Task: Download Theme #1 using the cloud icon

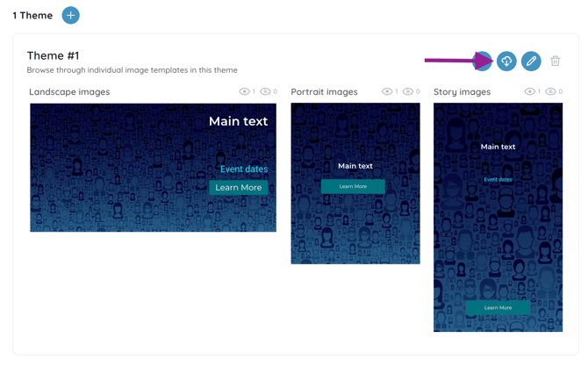Action: click(x=506, y=61)
